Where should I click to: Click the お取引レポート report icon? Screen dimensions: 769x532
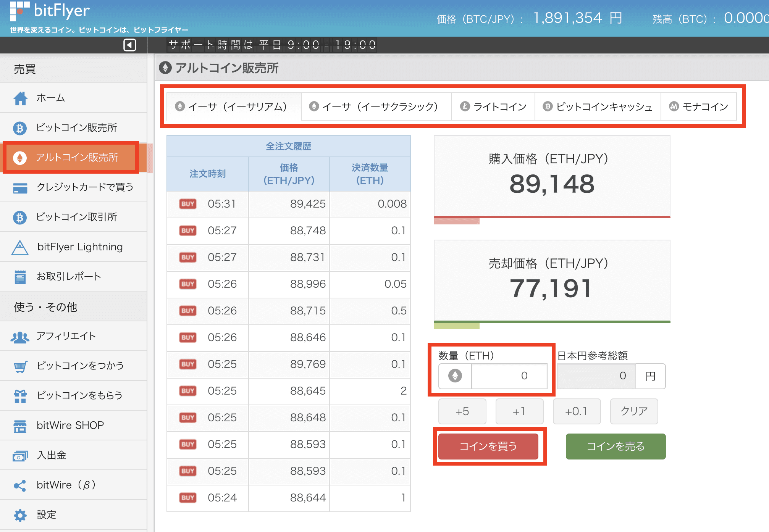tap(20, 277)
